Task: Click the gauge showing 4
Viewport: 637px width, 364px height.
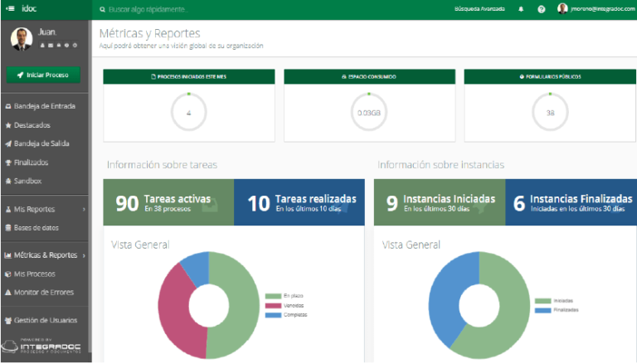Action: tap(189, 112)
